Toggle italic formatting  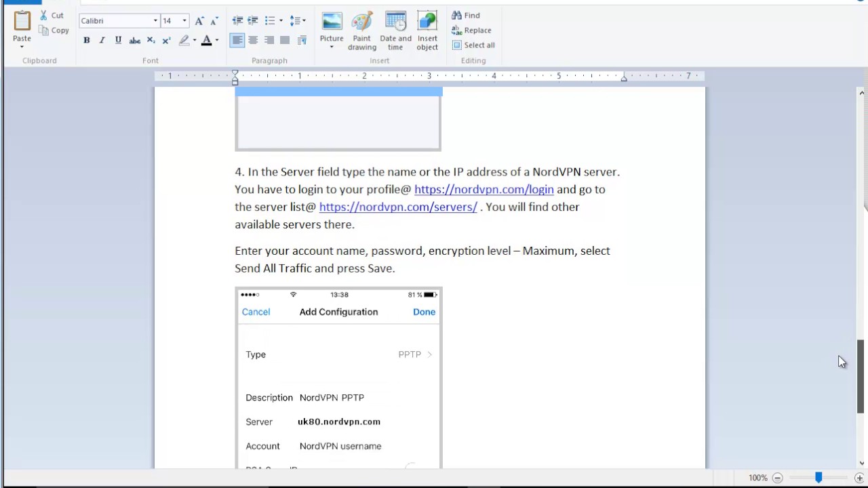pyautogui.click(x=102, y=41)
